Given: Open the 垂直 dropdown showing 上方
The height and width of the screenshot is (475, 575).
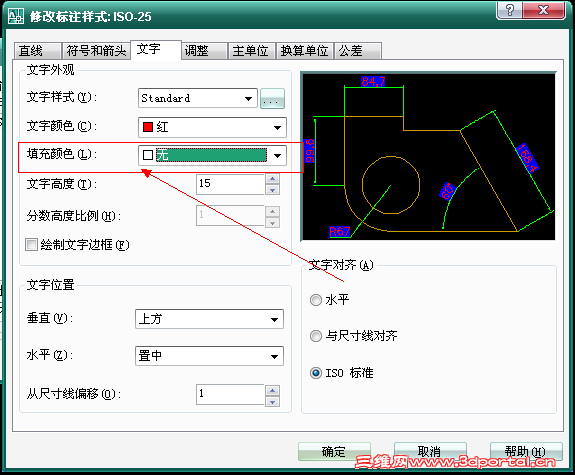Looking at the screenshot, I should (x=209, y=319).
